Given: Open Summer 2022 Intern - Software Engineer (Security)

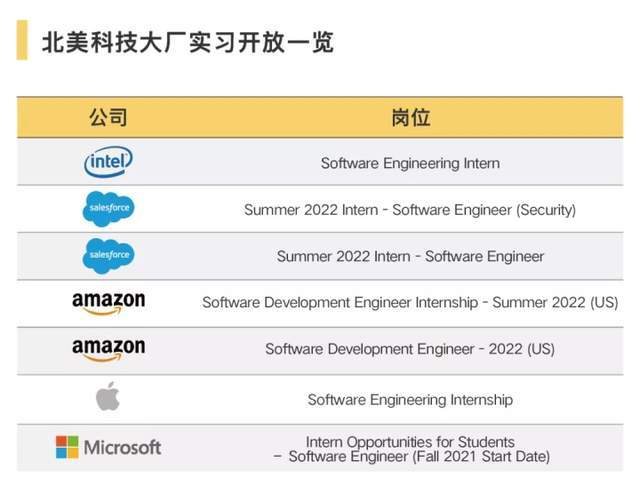Looking at the screenshot, I should pyautogui.click(x=410, y=210).
